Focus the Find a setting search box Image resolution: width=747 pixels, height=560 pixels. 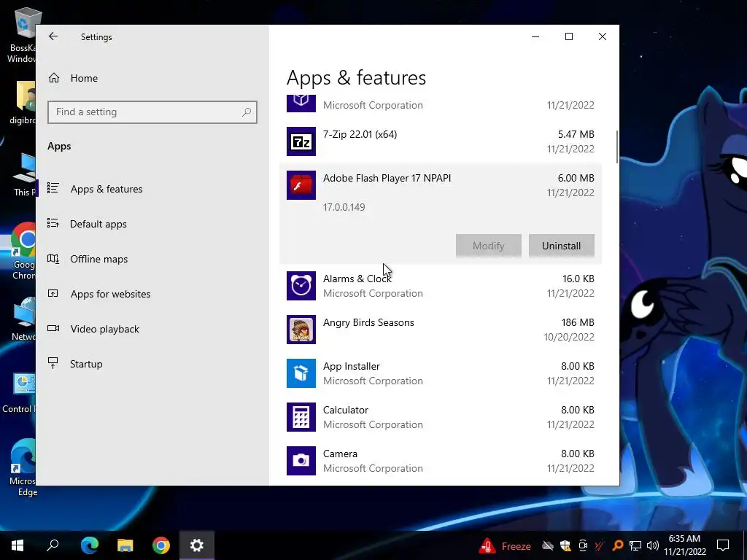click(152, 112)
